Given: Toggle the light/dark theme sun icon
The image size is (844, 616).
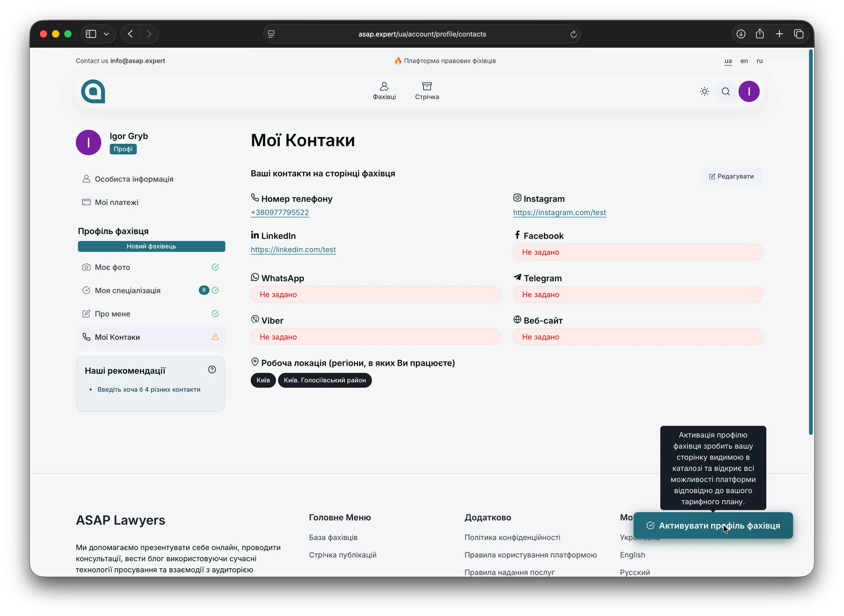Looking at the screenshot, I should [704, 91].
